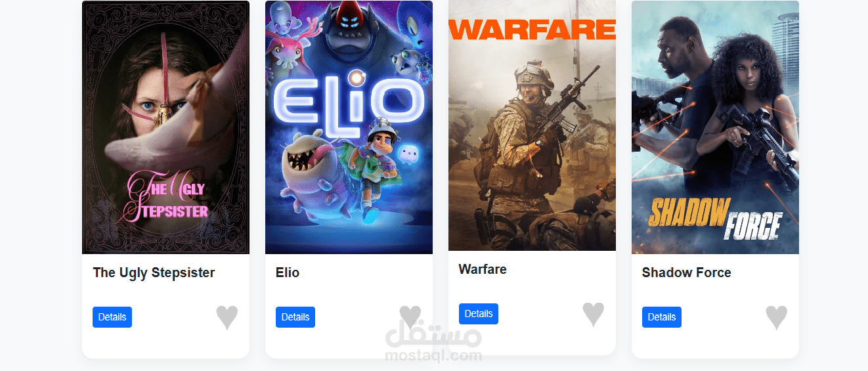868x371 pixels.
Task: Click The Ugly Stepsister title text
Action: click(154, 273)
